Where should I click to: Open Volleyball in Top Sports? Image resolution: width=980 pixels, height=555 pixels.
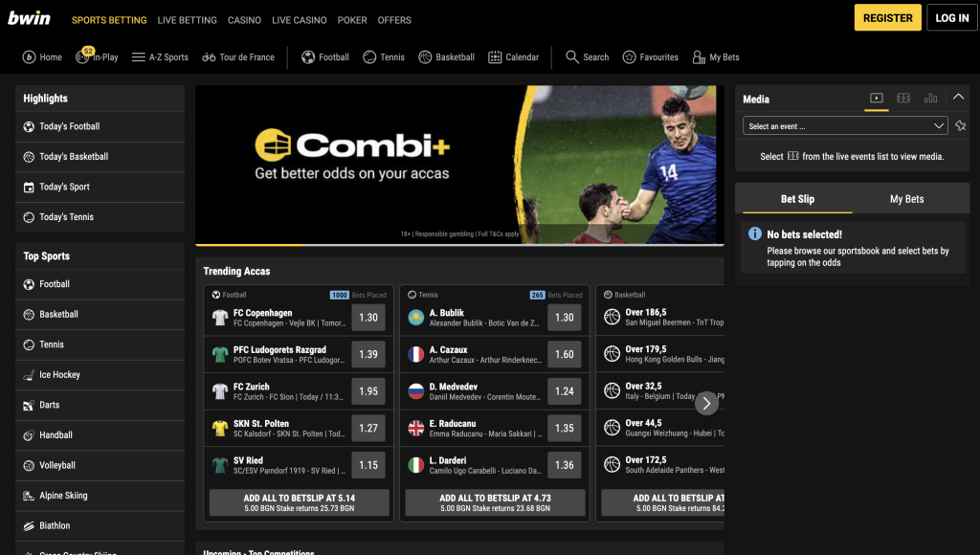pyautogui.click(x=100, y=465)
